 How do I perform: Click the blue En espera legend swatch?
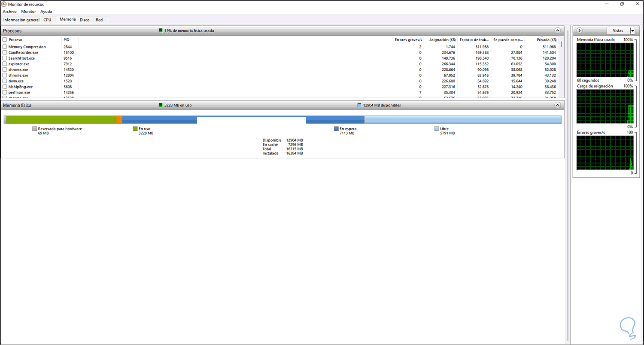click(336, 129)
